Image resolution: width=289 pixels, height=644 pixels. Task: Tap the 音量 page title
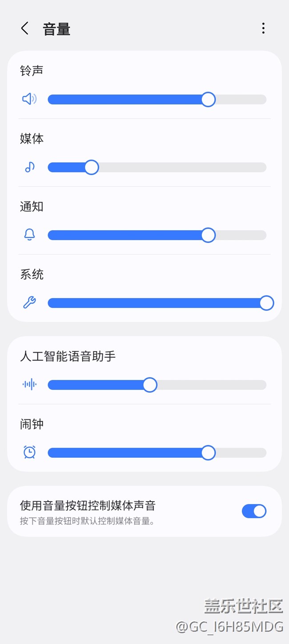tap(56, 29)
